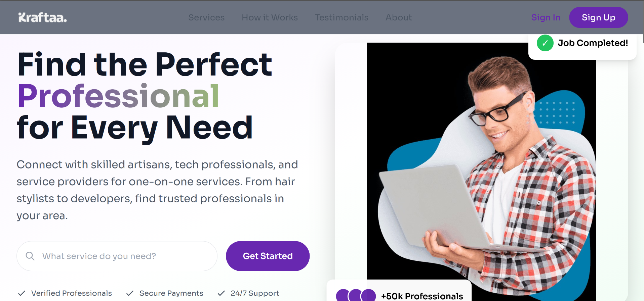Click the page vertical scrollbar
This screenshot has width=644, height=301.
tap(643, 22)
